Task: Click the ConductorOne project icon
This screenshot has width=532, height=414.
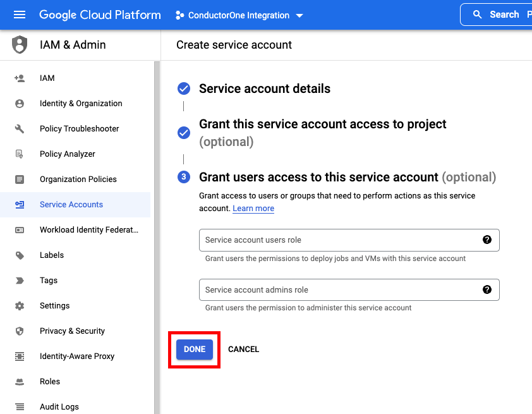Action: [x=179, y=15]
